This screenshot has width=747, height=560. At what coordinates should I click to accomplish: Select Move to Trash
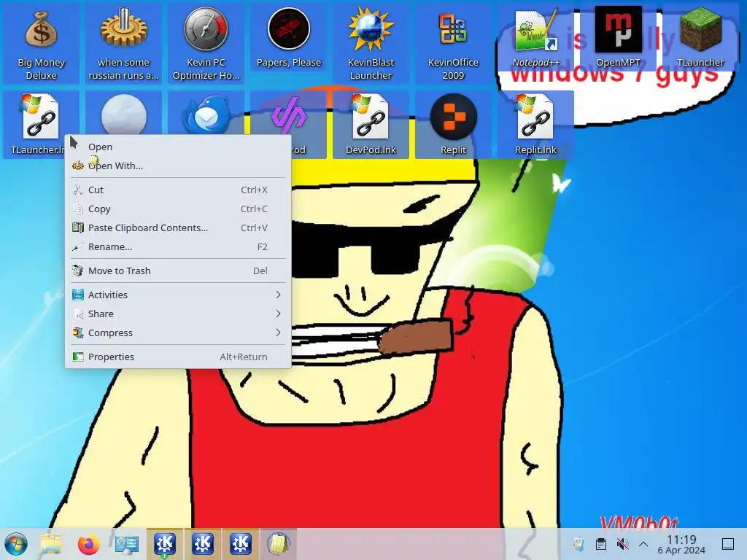pyautogui.click(x=178, y=271)
